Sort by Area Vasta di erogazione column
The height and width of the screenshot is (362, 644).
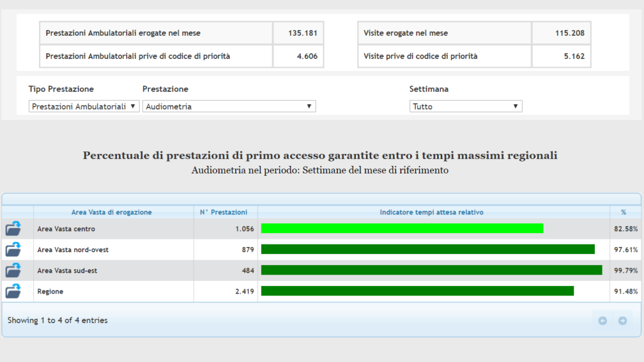tap(113, 212)
